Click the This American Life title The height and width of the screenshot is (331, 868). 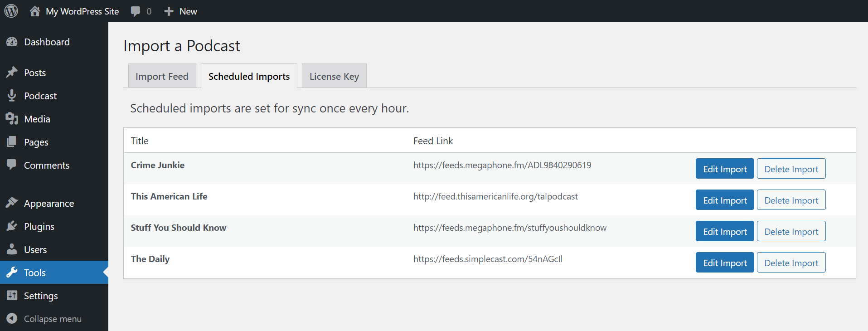(x=169, y=196)
